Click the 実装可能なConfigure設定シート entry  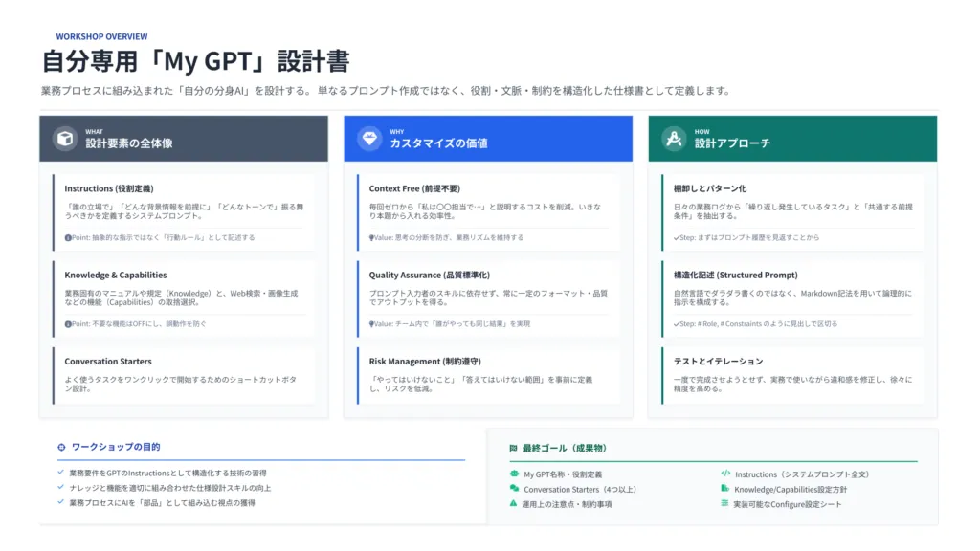tap(785, 505)
